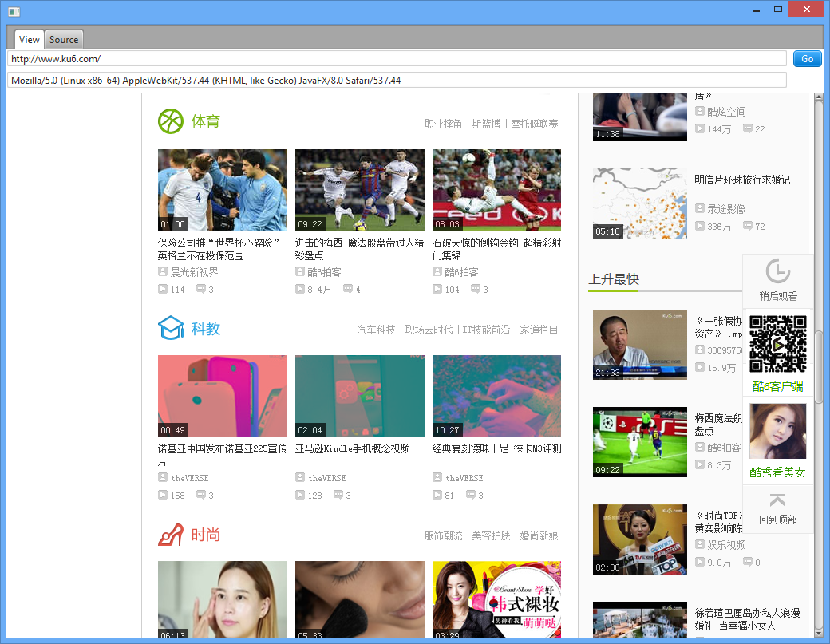Click the green basketball sports section icon
830x644 pixels.
(x=171, y=121)
